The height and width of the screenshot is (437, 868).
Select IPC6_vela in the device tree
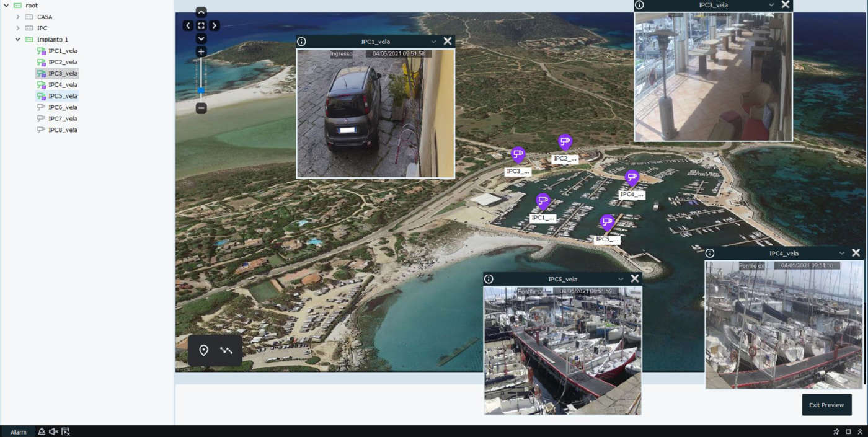[63, 107]
